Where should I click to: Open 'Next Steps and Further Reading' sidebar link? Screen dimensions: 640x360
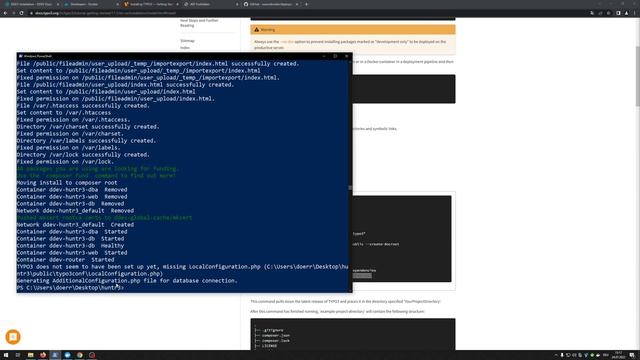[199, 23]
